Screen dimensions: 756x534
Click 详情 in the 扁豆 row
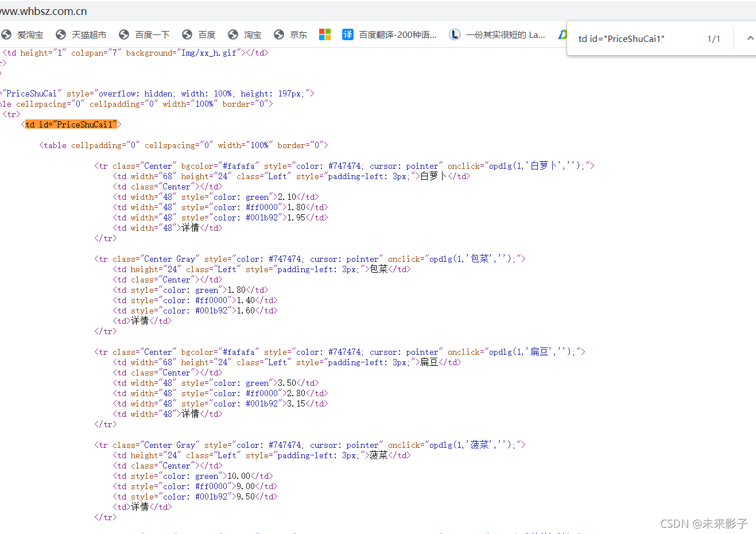pyautogui.click(x=191, y=414)
